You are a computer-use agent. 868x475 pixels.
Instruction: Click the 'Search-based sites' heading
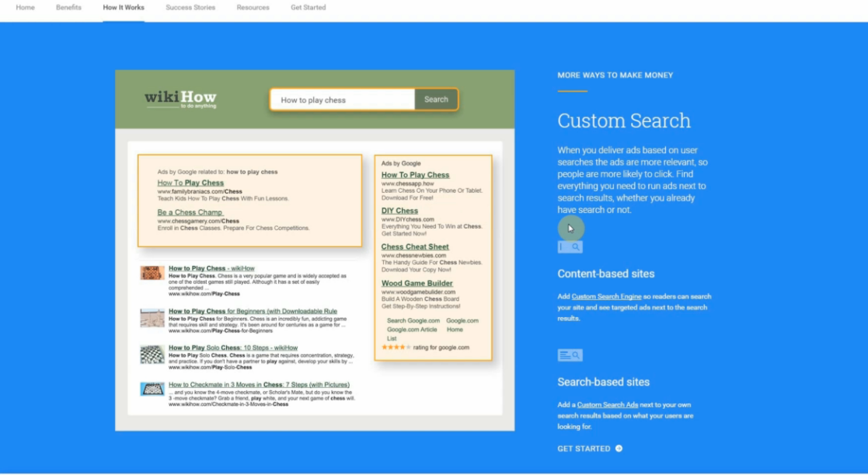[603, 382]
